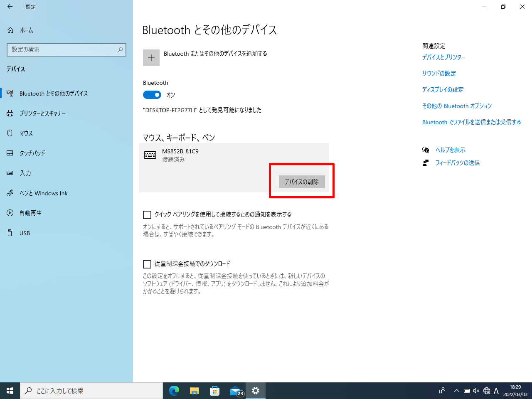Open the Windows Start button
This screenshot has height=399, width=532.
point(10,391)
